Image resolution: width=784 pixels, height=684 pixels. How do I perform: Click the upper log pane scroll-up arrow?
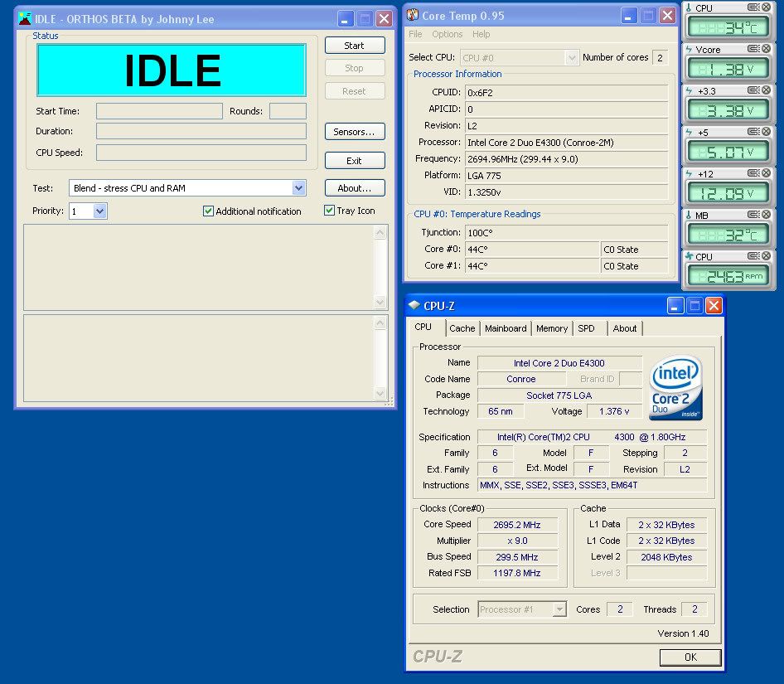pos(380,233)
